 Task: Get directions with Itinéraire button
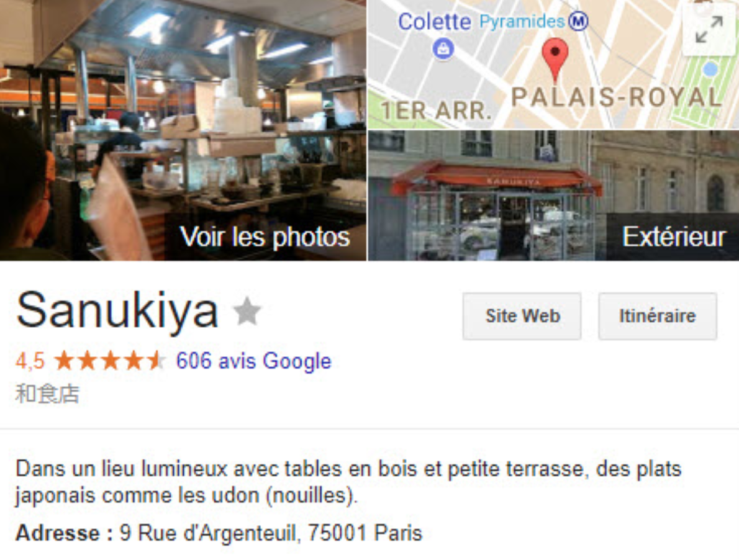point(658,316)
